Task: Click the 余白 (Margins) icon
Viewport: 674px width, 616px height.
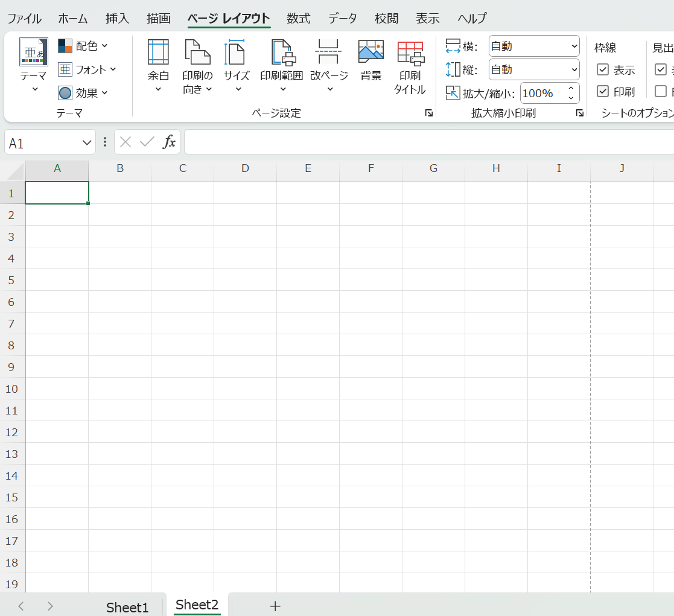Action: tap(158, 52)
